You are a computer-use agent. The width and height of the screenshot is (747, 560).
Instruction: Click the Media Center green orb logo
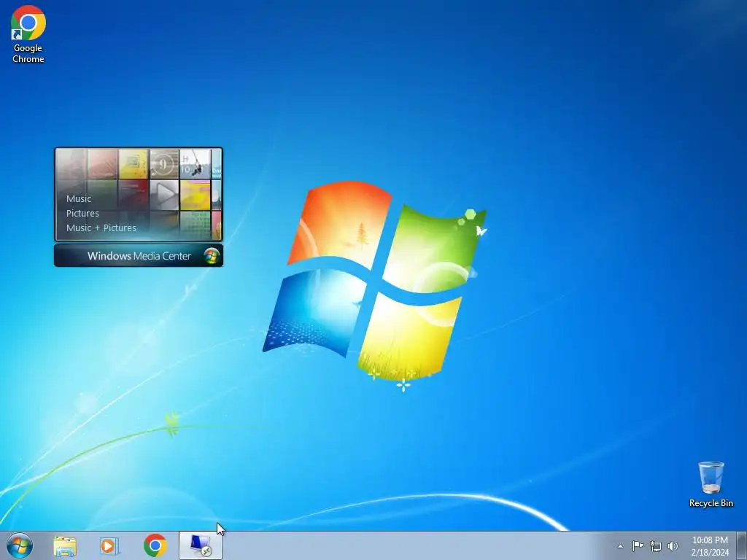coord(212,256)
